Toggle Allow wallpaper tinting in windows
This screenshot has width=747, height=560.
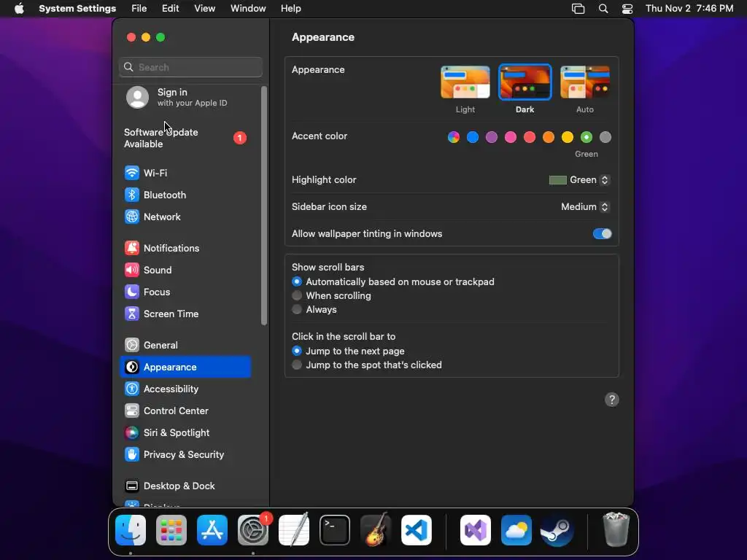pyautogui.click(x=602, y=234)
